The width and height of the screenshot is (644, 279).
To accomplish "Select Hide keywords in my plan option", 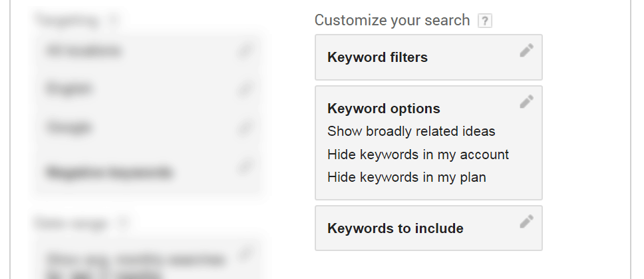I will click(x=406, y=178).
